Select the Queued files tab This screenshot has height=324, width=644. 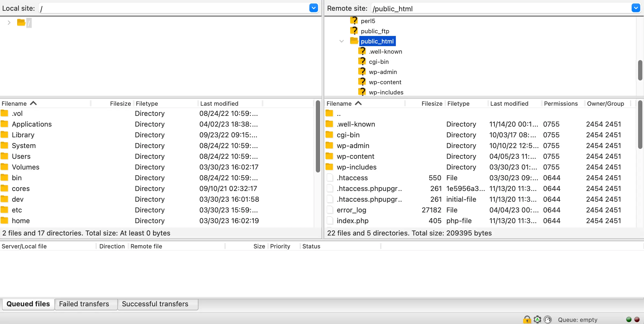pos(28,304)
